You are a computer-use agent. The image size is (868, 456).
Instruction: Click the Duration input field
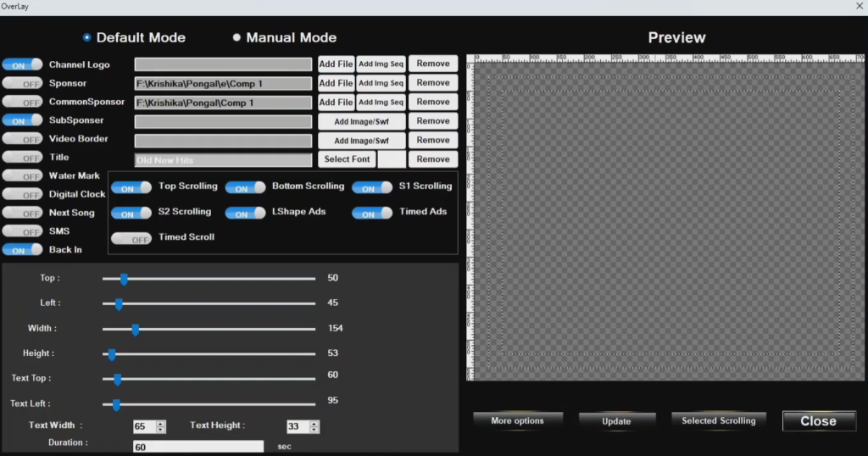pyautogui.click(x=198, y=447)
